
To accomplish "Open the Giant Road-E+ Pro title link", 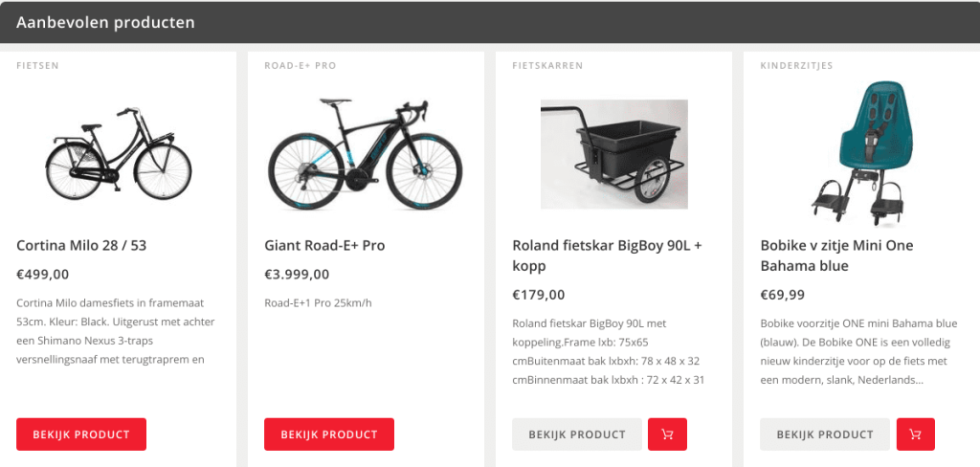I will [x=324, y=245].
